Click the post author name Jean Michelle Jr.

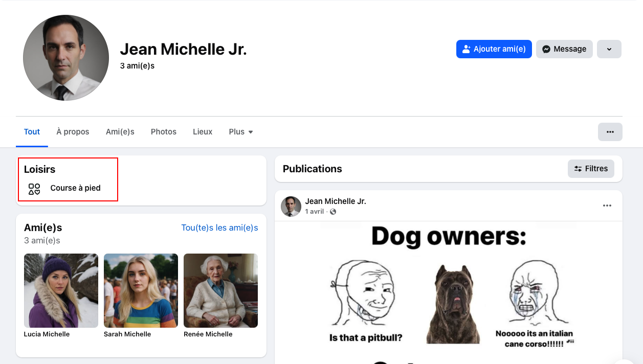pyautogui.click(x=336, y=201)
